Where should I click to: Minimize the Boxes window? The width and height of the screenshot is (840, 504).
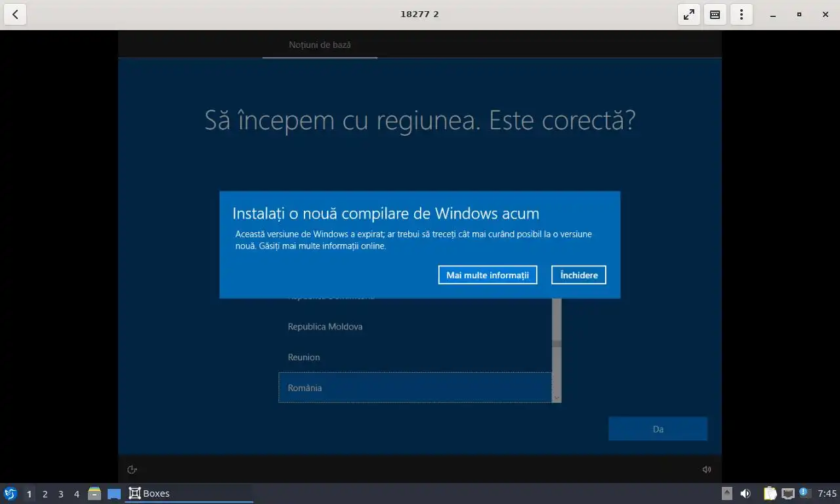772,14
